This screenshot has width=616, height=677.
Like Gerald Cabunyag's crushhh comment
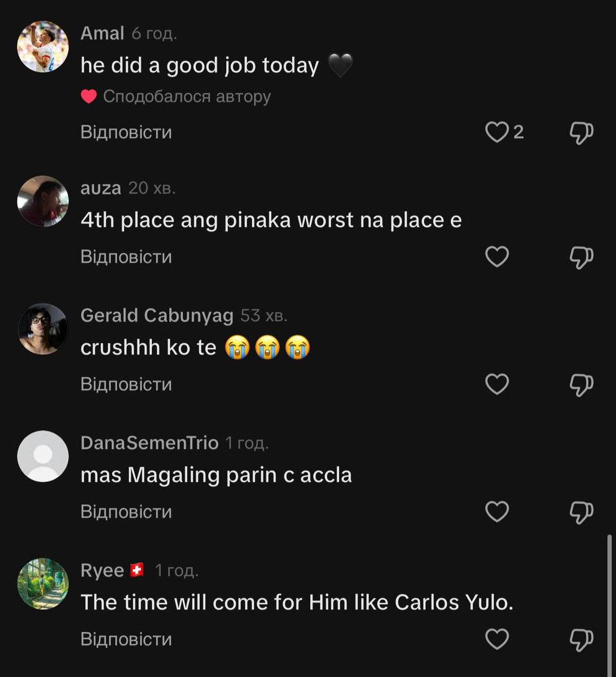497,385
